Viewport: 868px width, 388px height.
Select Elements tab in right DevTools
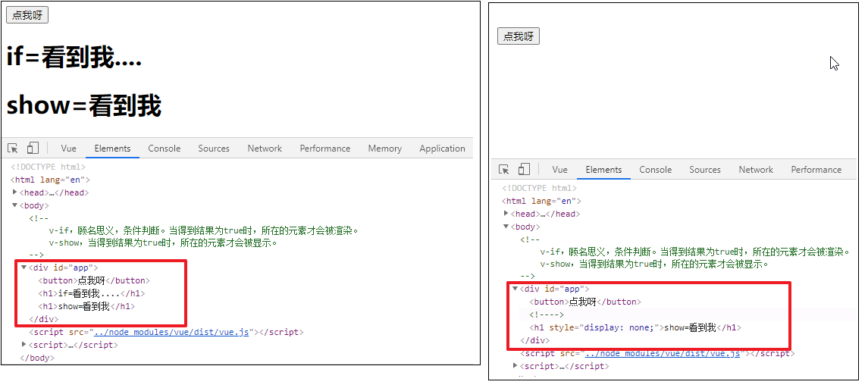tap(603, 169)
